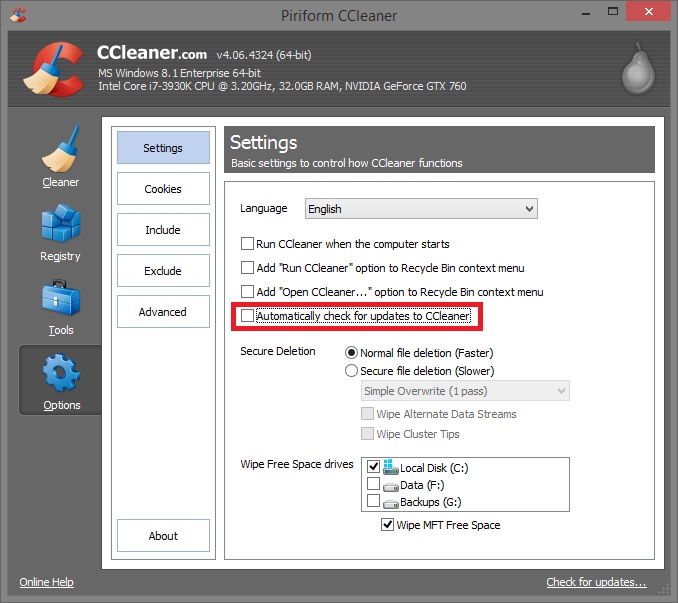
Task: Open the Cleaner section broom icon
Action: (x=61, y=149)
